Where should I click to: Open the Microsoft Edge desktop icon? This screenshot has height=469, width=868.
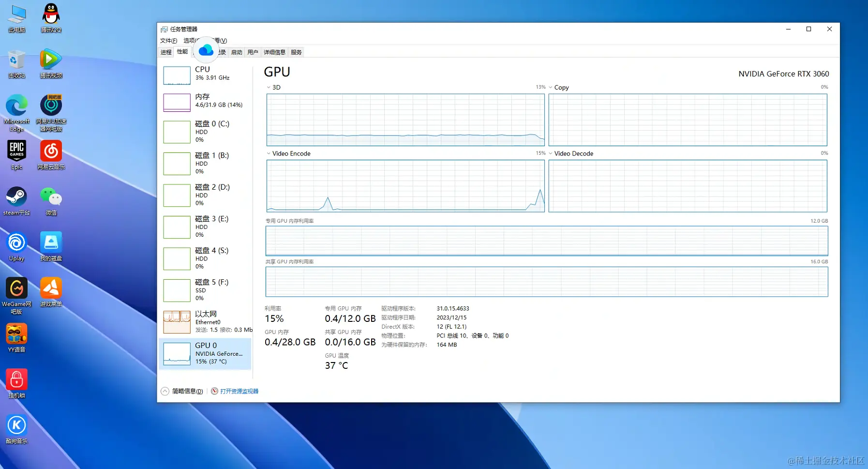pyautogui.click(x=17, y=113)
